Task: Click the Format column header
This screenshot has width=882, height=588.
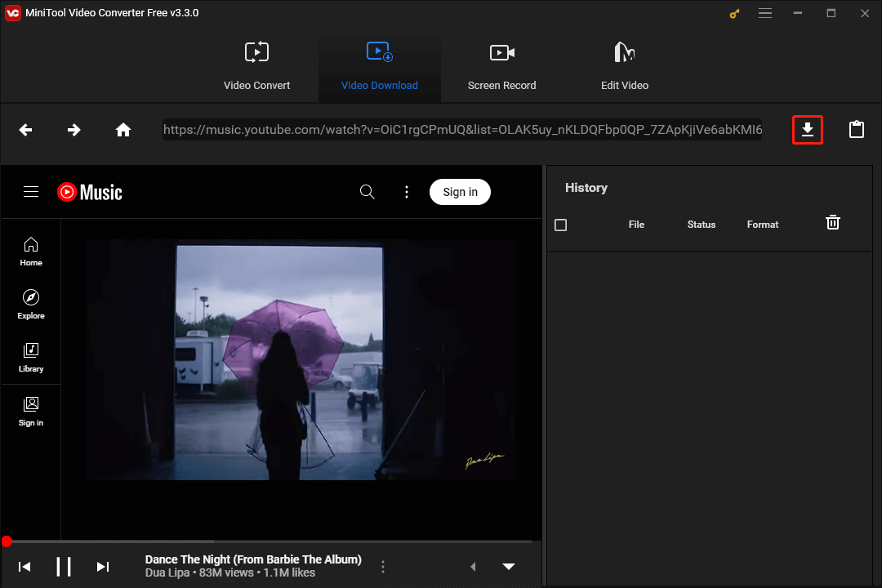Action: click(763, 225)
